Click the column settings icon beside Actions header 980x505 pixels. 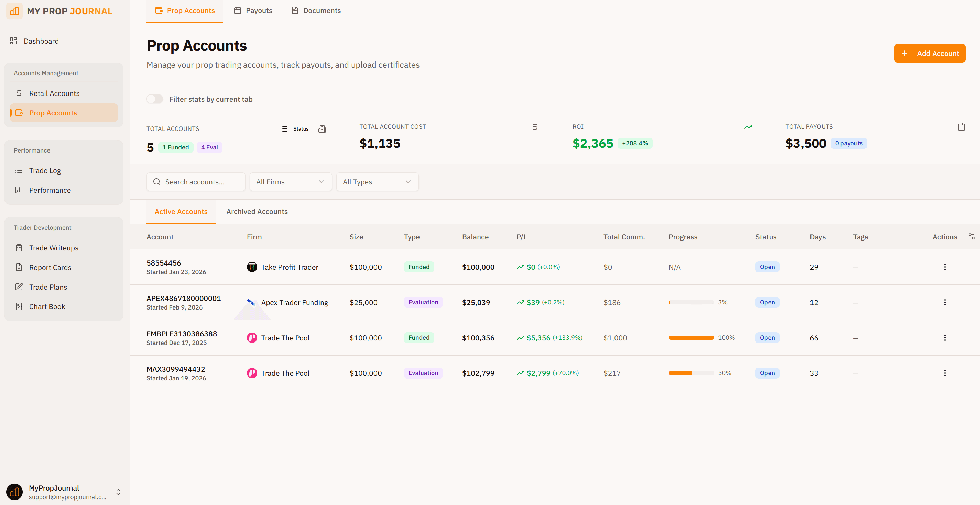[x=971, y=237]
